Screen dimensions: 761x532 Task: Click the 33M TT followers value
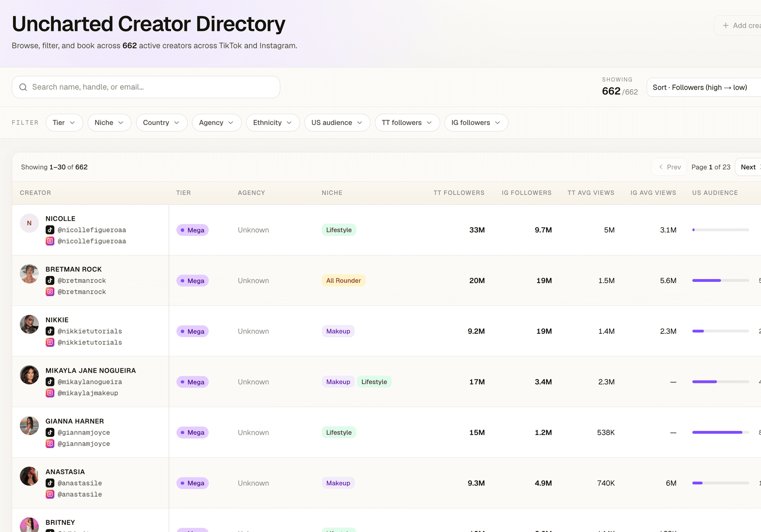click(x=477, y=230)
